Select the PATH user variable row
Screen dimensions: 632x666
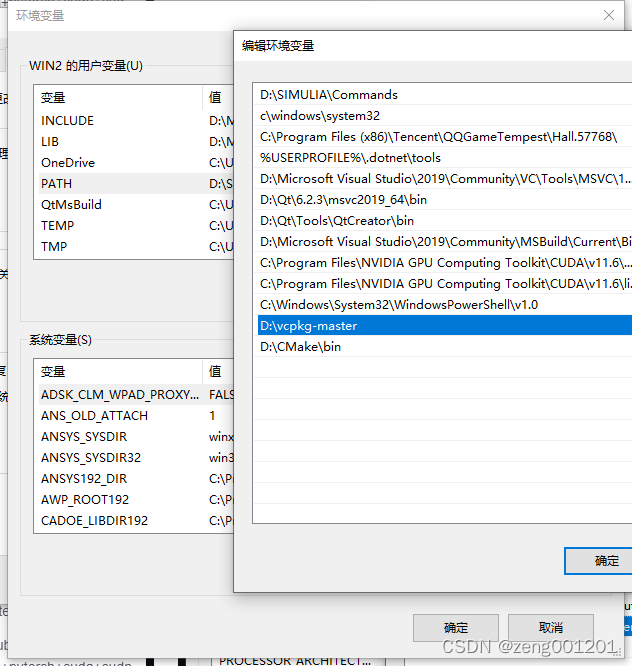pos(136,183)
